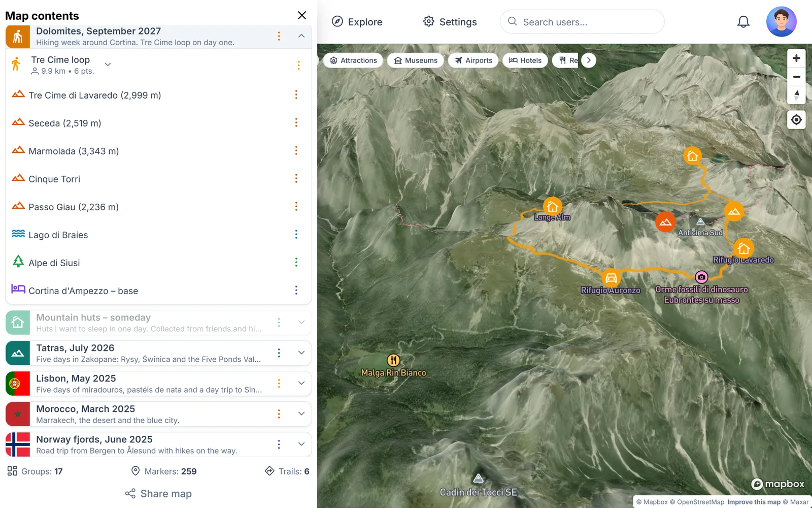
Task: Open notifications bell
Action: tap(743, 22)
